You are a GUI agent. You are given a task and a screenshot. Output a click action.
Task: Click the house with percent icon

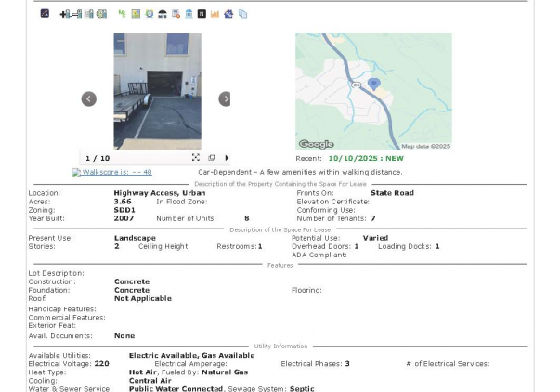[x=228, y=13]
